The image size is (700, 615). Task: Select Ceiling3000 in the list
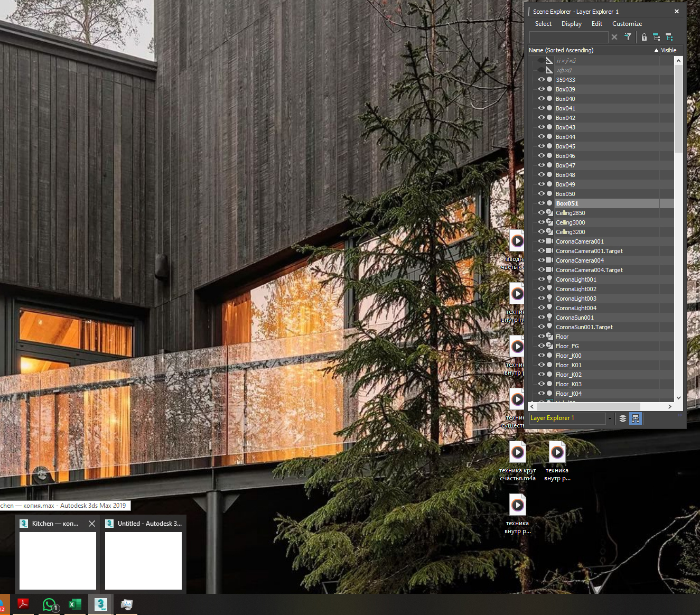tap(571, 222)
